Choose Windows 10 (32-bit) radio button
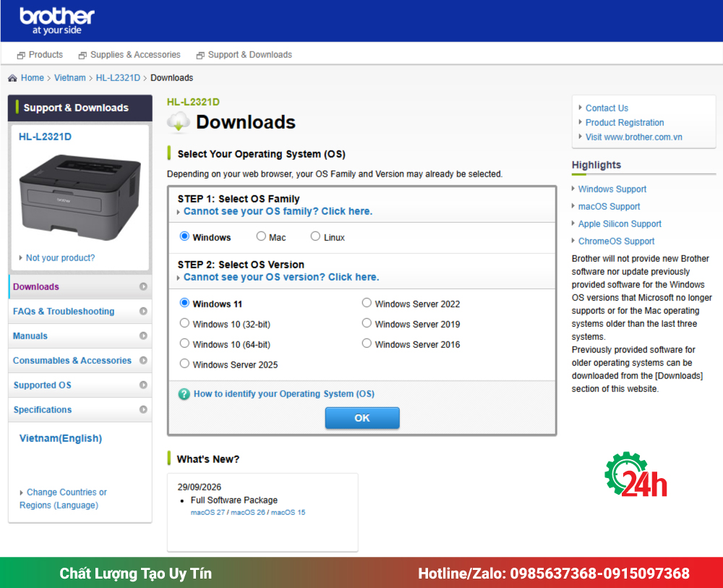This screenshot has height=588, width=723. pyautogui.click(x=184, y=323)
